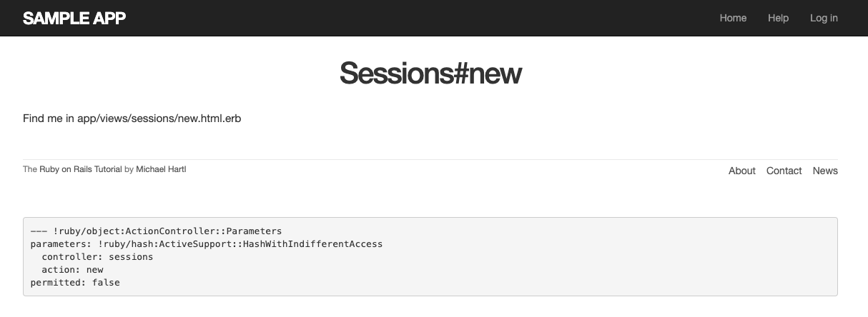The image size is (868, 317).
Task: Click the 'controller: sessions' debug line
Action: [x=97, y=256]
